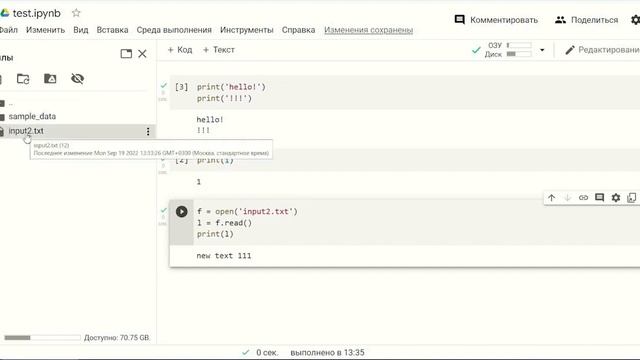Click the 'выполнено в 13:35' status
Viewport: 640px width, 360px height.
tap(327, 353)
